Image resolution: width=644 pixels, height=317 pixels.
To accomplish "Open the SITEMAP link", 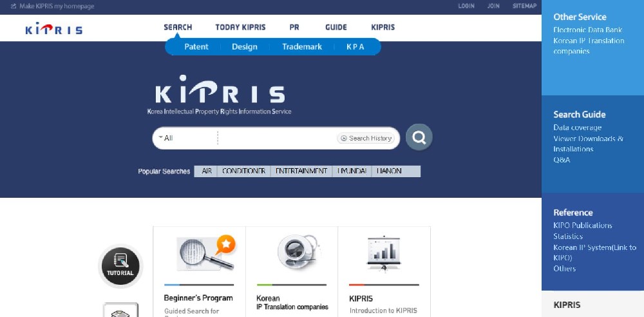I will [x=524, y=6].
